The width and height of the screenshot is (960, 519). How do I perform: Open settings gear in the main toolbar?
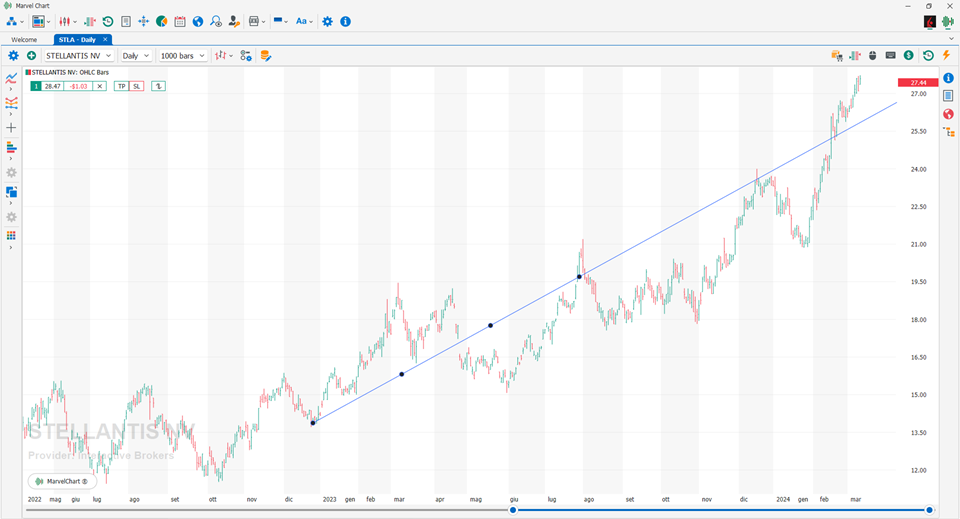[x=328, y=21]
